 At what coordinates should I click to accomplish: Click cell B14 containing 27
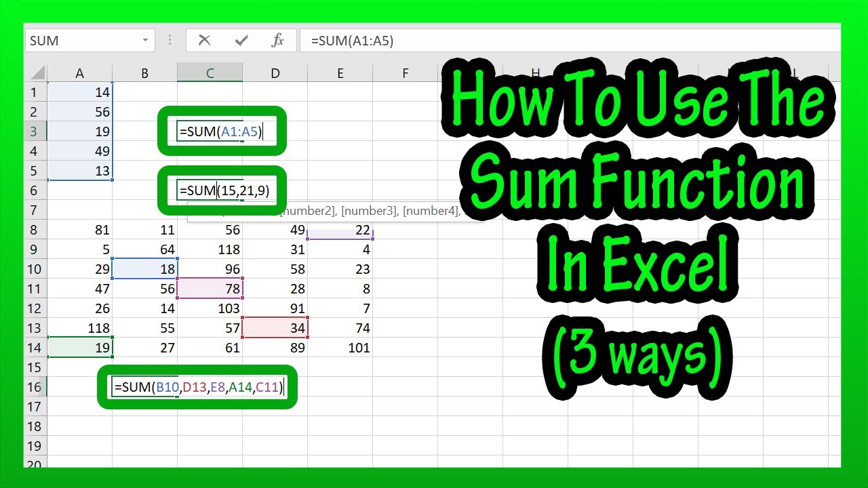144,348
